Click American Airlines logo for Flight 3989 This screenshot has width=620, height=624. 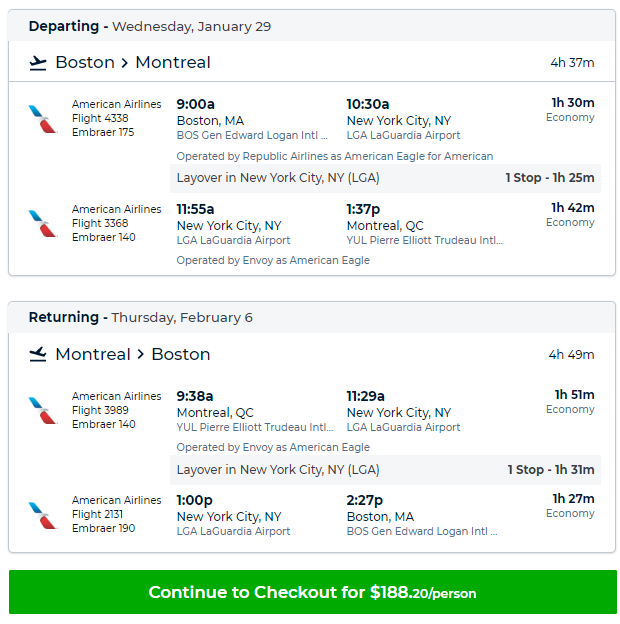coord(42,410)
